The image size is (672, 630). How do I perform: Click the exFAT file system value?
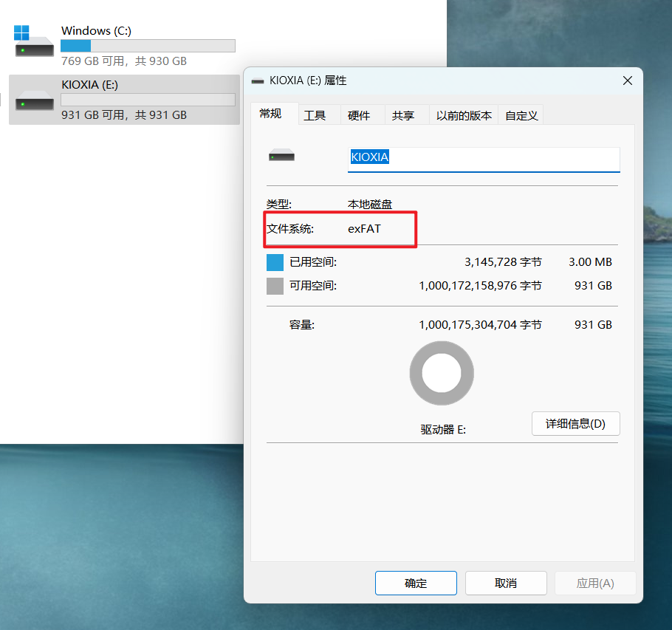[364, 229]
